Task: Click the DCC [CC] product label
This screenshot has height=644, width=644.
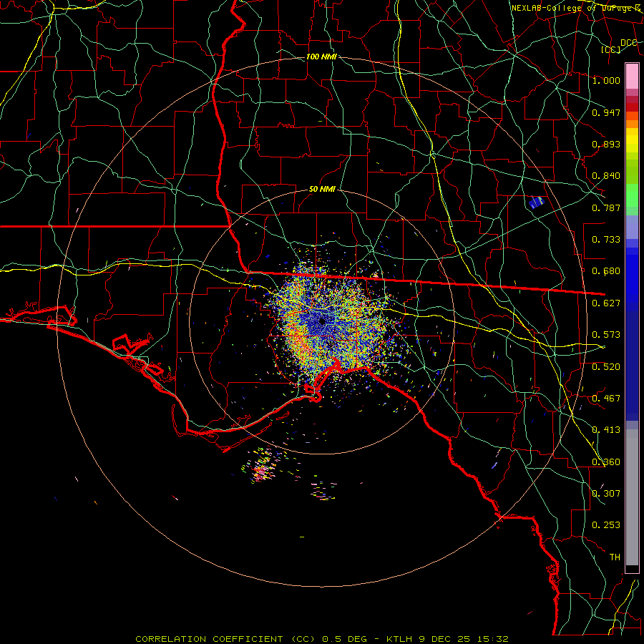Action: point(620,46)
